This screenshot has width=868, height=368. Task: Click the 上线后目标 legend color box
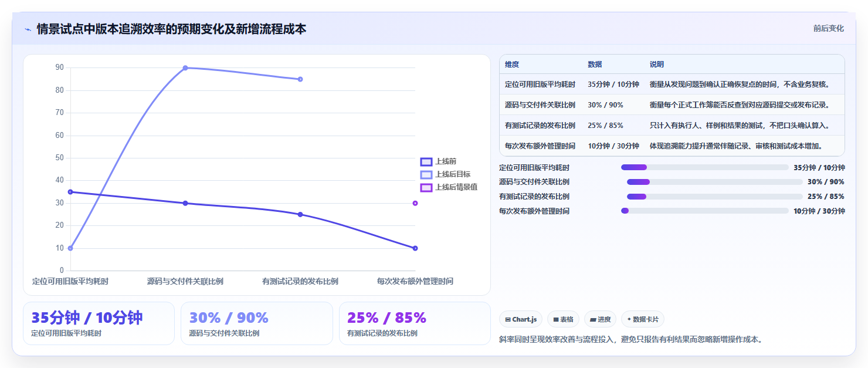coord(426,174)
